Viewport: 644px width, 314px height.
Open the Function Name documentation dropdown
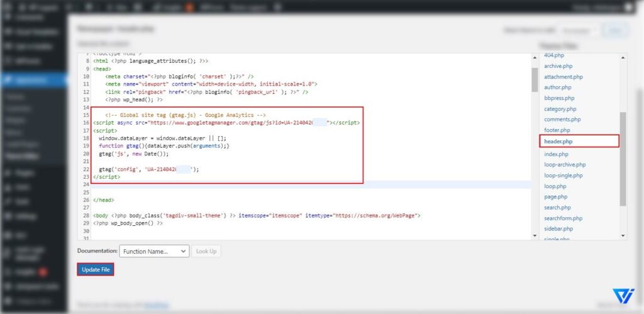tap(154, 251)
